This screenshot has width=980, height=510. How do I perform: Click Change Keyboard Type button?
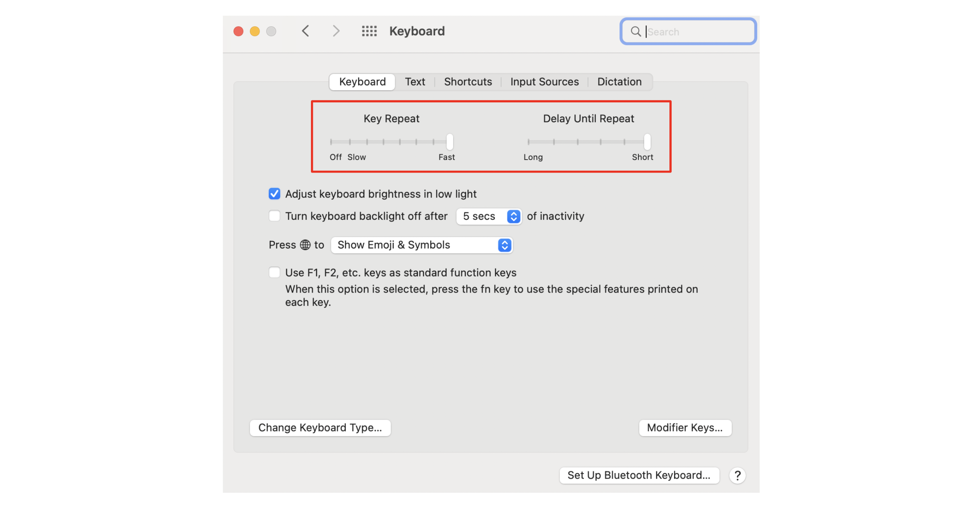tap(320, 428)
